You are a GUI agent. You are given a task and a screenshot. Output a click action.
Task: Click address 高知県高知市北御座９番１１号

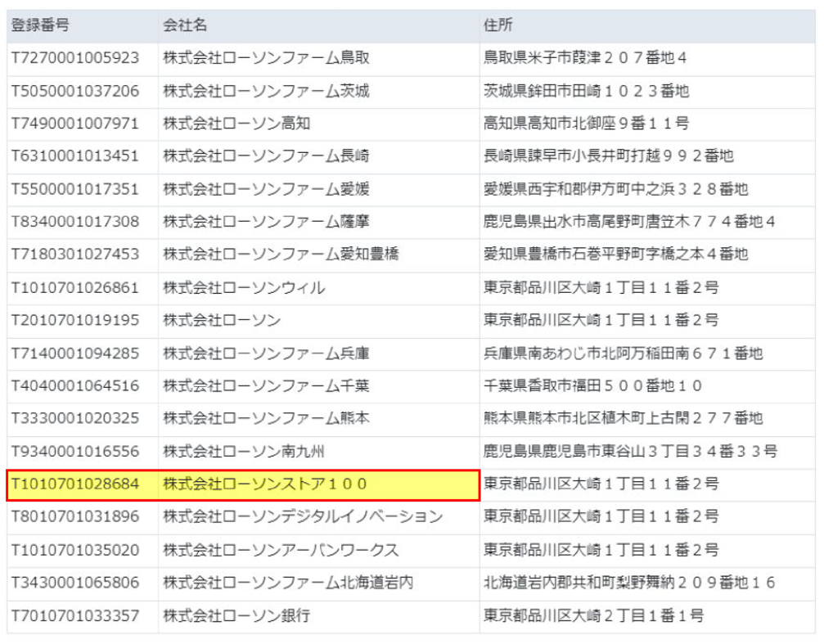pos(587,124)
